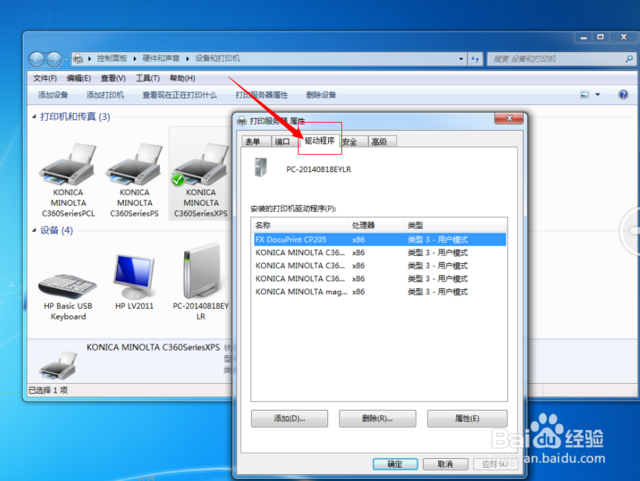The height and width of the screenshot is (481, 640).
Task: Close the 打印服务器 属性 dialog
Action: pyautogui.click(x=509, y=118)
